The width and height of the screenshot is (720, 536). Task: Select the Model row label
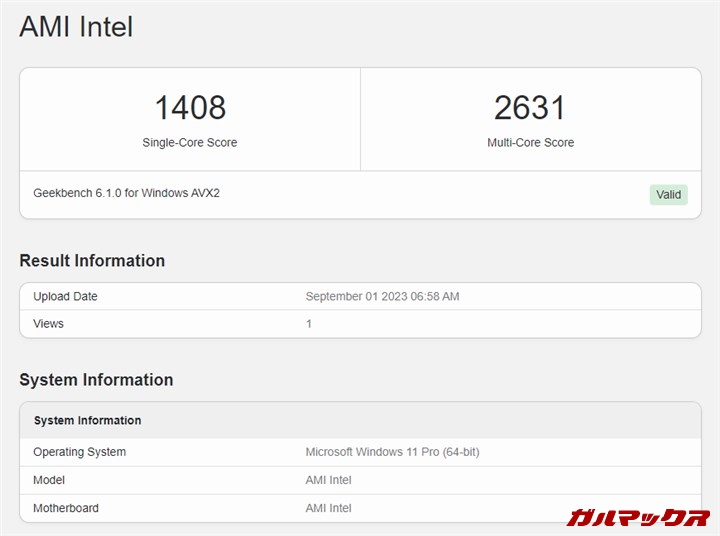pos(49,480)
